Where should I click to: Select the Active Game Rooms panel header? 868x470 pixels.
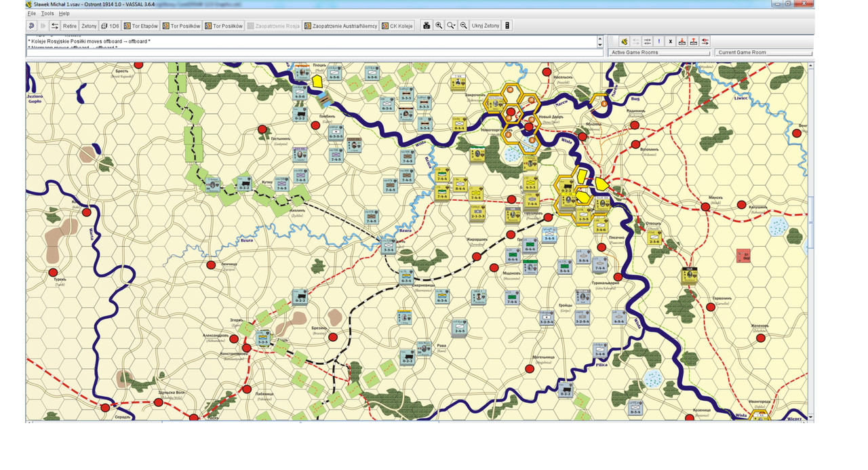[x=659, y=52]
